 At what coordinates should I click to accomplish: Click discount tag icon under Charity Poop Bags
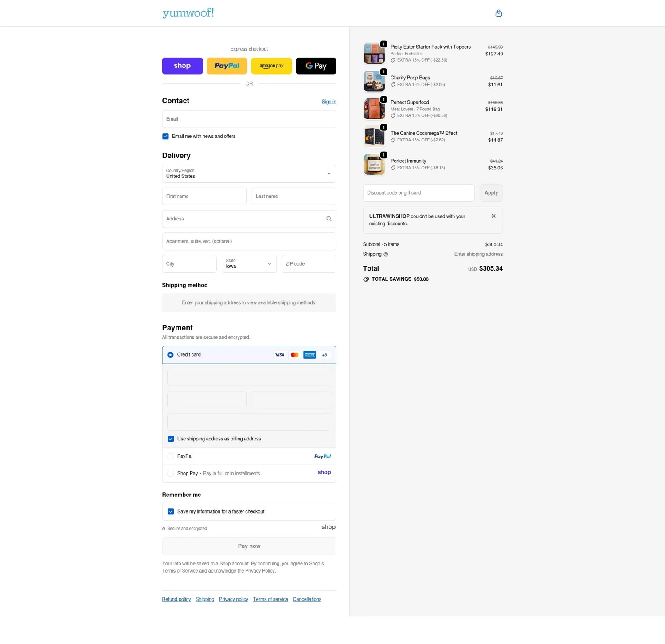(393, 85)
